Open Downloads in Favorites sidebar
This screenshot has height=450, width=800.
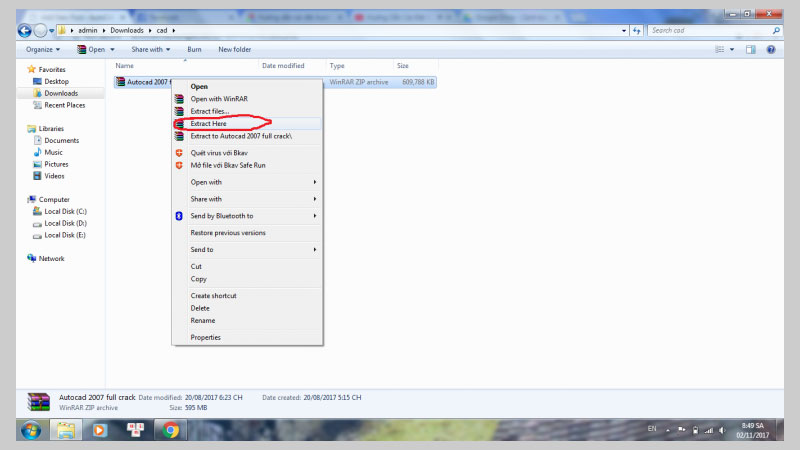click(60, 93)
